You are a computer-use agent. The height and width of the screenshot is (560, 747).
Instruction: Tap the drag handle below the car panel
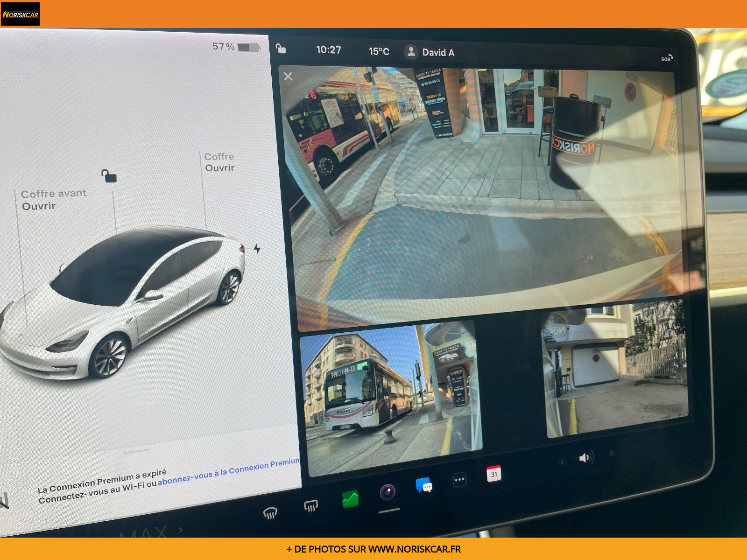(137, 451)
